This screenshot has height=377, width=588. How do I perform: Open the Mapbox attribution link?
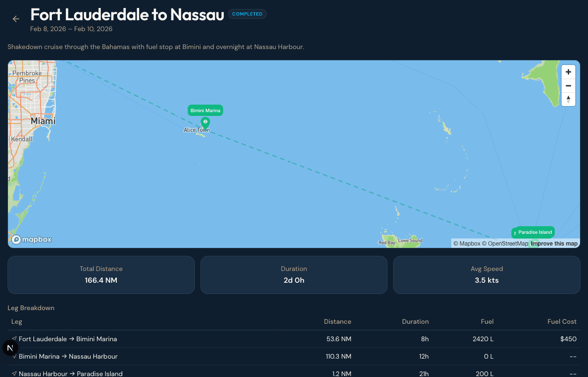(466, 244)
